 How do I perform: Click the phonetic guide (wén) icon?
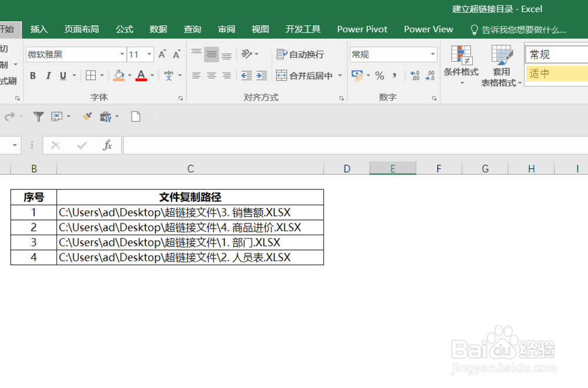pyautogui.click(x=169, y=75)
